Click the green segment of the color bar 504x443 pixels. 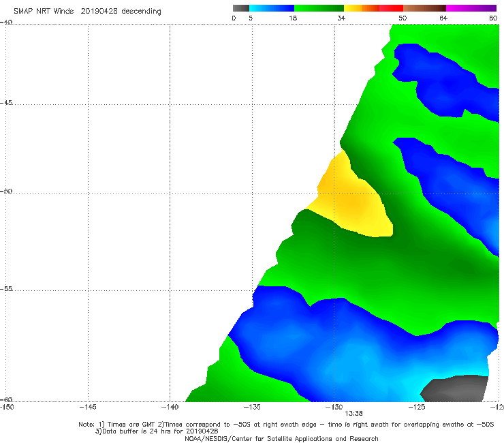coord(319,8)
